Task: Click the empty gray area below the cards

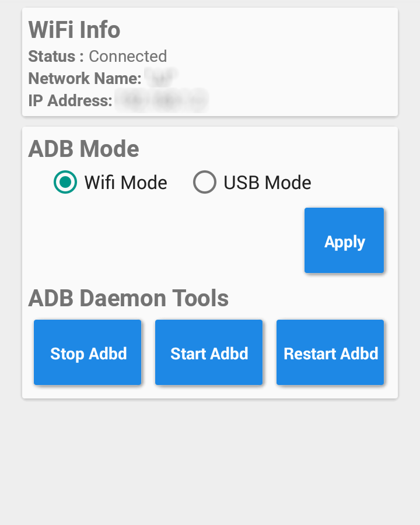Action: [x=210, y=461]
